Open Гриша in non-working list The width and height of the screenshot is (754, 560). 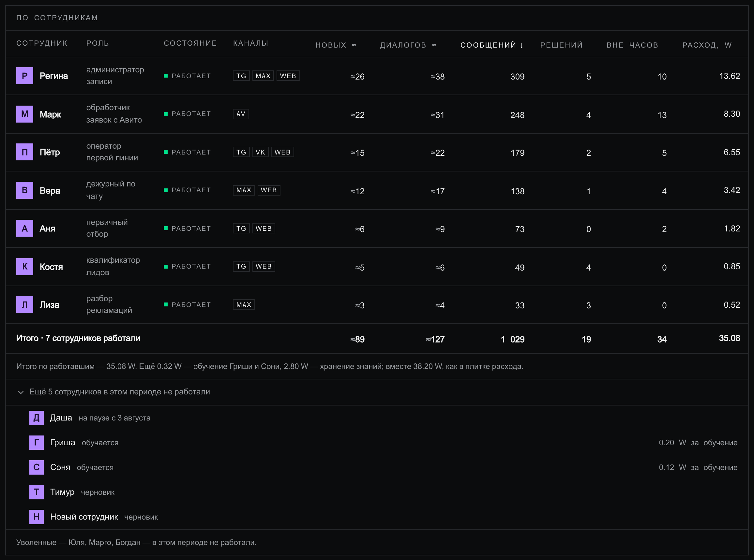62,443
